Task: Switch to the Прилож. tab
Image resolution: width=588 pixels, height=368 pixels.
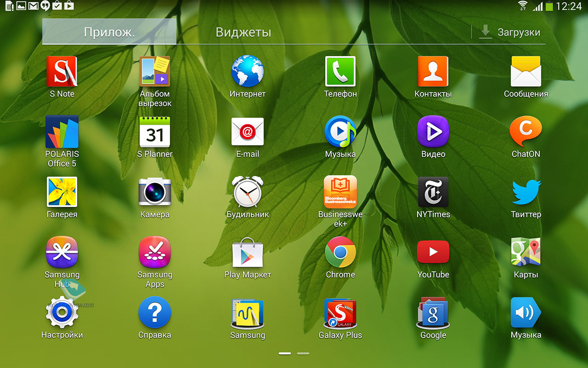Action: (x=109, y=32)
